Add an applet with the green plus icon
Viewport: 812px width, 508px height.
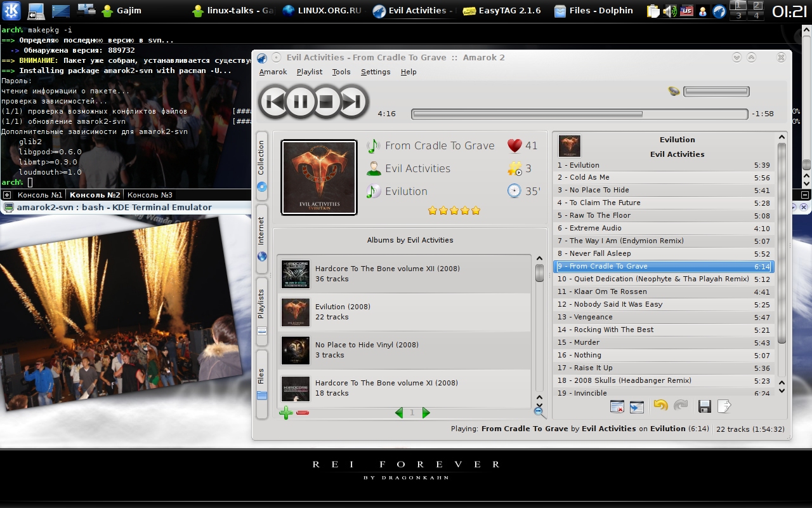pyautogui.click(x=285, y=413)
